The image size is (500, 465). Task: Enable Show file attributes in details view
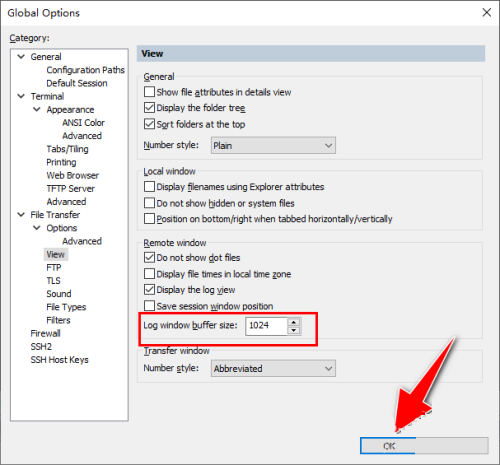[x=149, y=92]
